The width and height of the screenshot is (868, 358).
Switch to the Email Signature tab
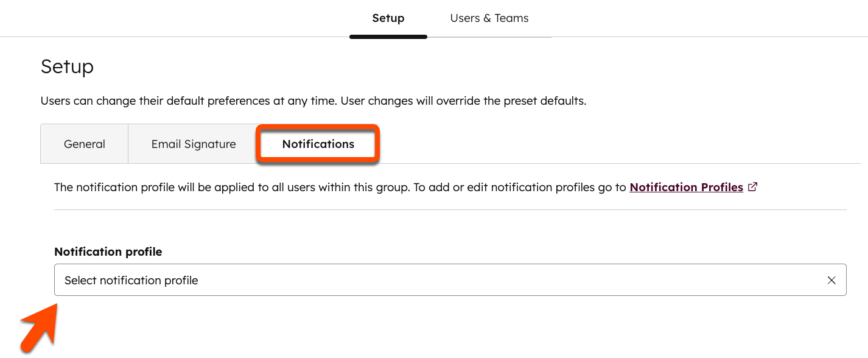click(193, 144)
